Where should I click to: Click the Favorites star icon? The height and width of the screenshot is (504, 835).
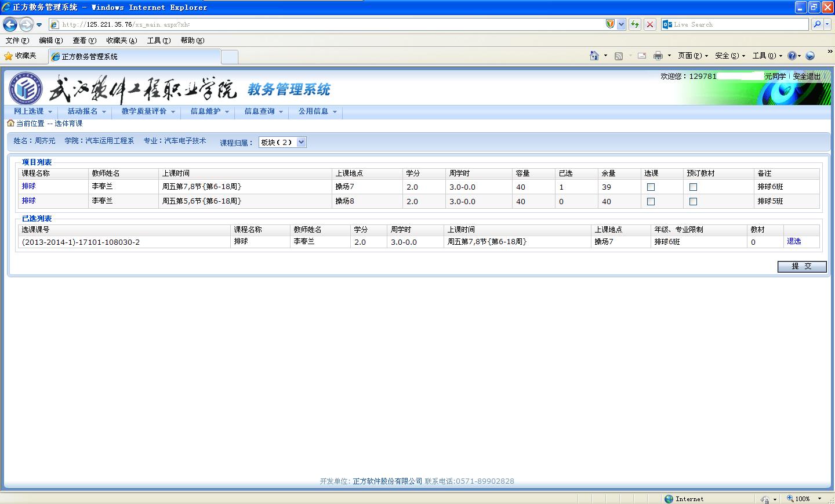[8, 56]
